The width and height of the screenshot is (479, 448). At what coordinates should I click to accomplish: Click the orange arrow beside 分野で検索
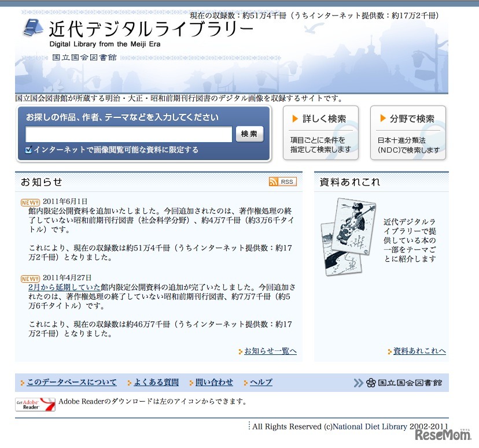(383, 118)
